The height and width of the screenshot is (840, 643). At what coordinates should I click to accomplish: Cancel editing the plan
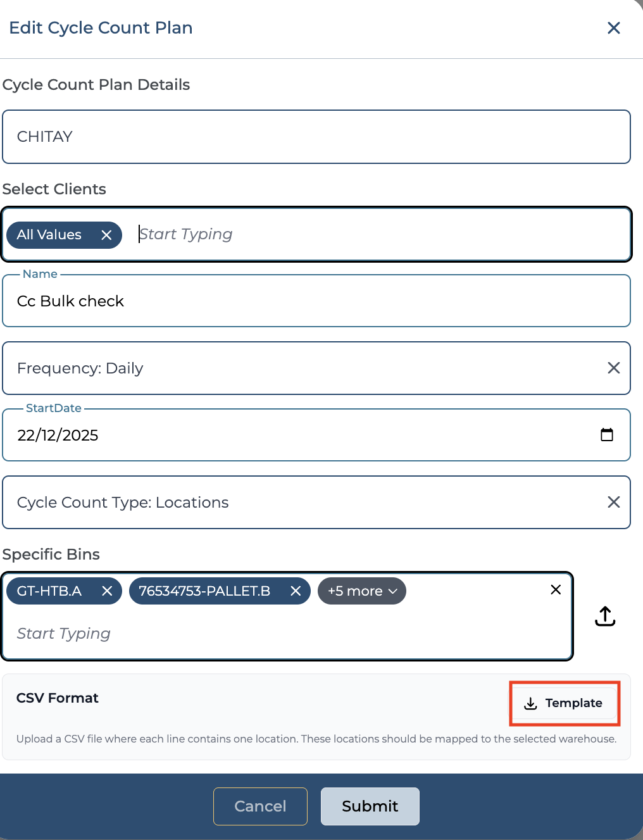pos(260,806)
